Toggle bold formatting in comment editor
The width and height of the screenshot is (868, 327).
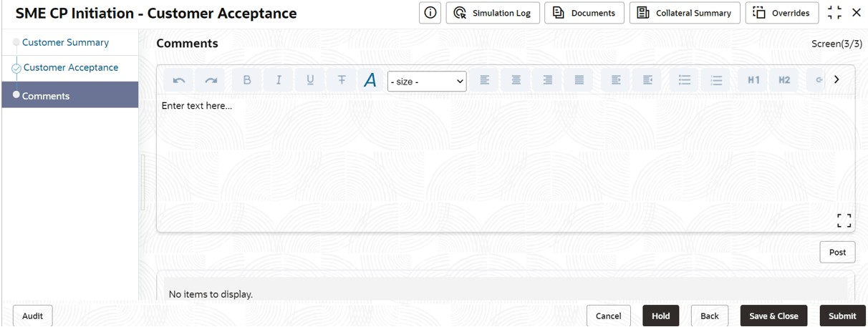point(247,80)
